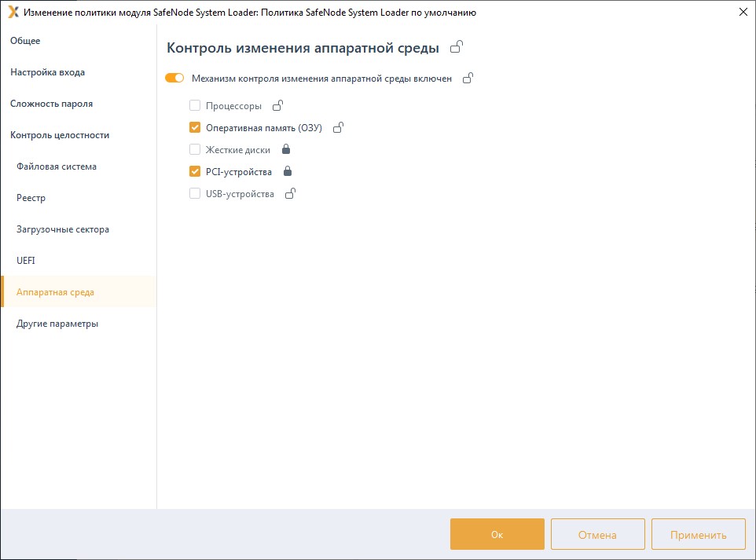756x560 pixels.
Task: Enable the USB-устройства checkbox
Action: [x=195, y=194]
